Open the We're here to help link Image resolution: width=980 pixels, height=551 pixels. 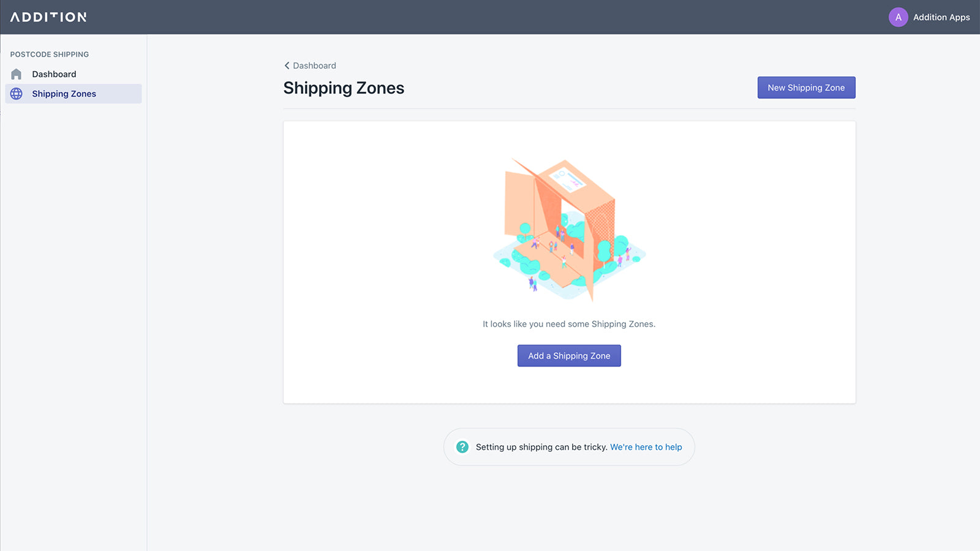click(x=646, y=447)
